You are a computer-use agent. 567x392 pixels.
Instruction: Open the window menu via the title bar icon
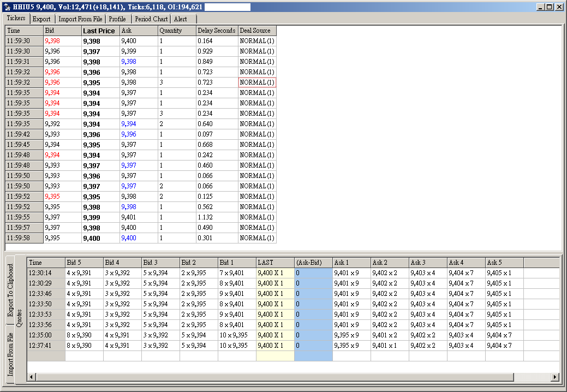coord(6,7)
